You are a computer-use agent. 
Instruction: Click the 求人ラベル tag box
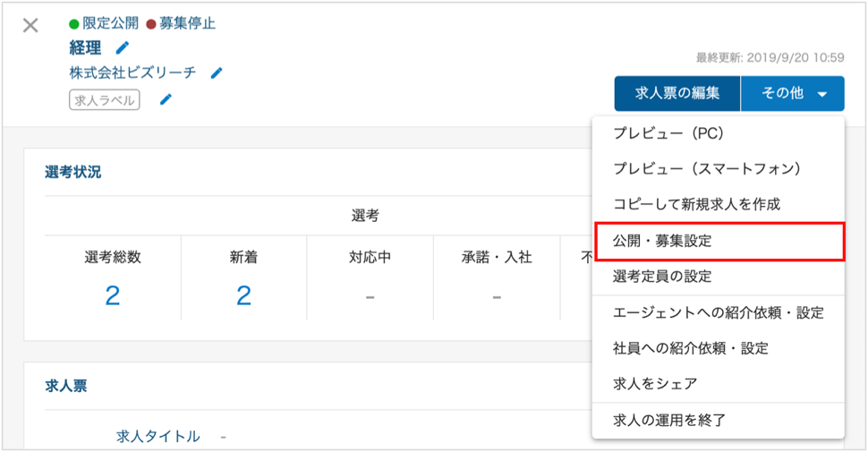point(104,100)
